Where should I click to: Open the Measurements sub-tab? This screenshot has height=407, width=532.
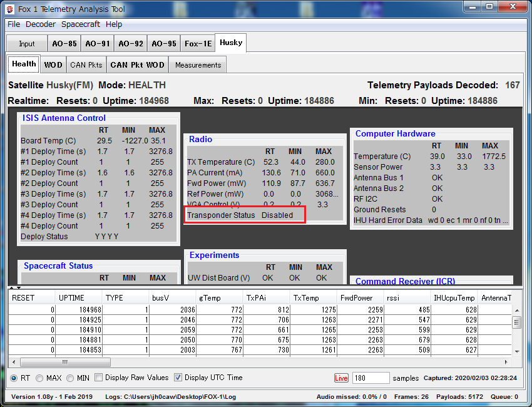198,65
